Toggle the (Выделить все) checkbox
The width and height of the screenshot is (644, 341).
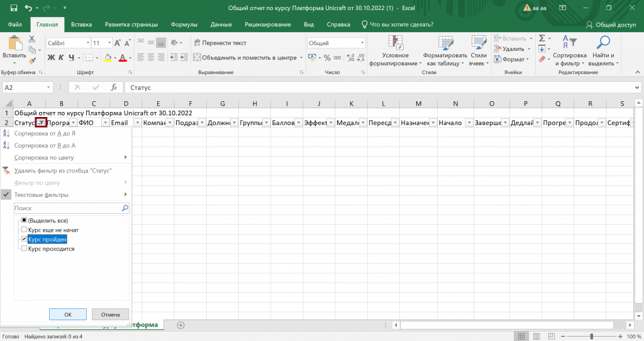click(x=25, y=220)
